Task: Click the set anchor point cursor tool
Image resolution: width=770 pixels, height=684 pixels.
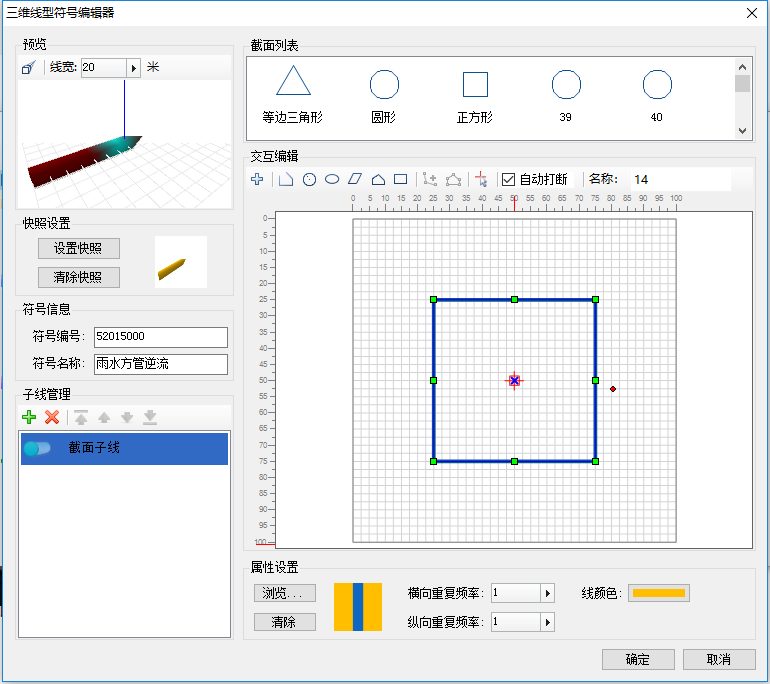Action: point(481,180)
